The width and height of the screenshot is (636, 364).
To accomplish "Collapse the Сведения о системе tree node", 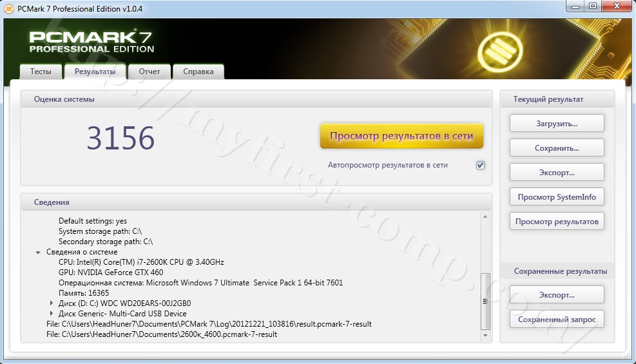I will [38, 252].
